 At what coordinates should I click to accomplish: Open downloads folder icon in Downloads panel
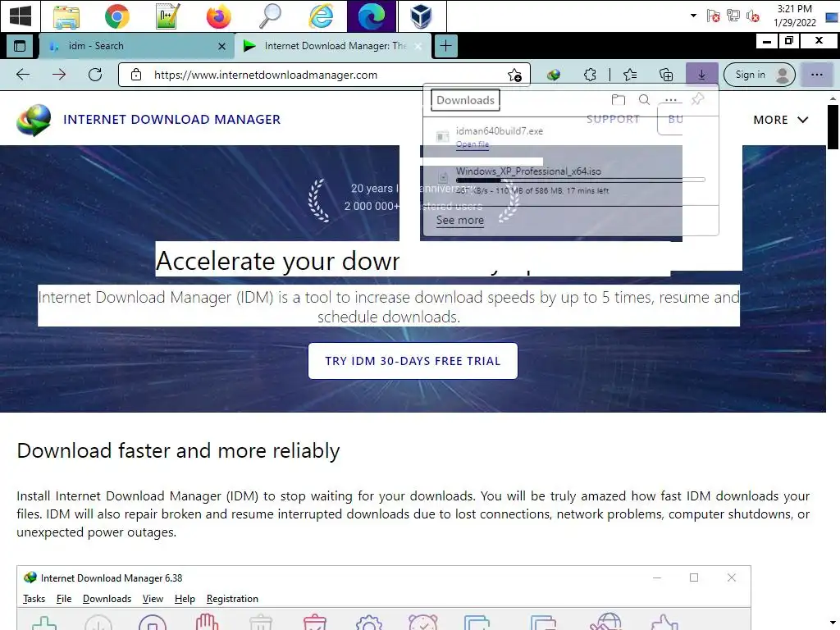pyautogui.click(x=619, y=99)
